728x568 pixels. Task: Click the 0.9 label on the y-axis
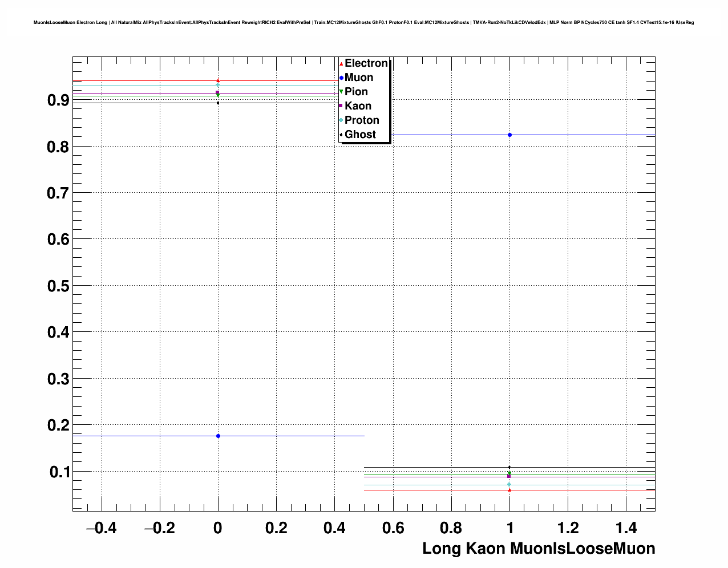[x=58, y=100]
